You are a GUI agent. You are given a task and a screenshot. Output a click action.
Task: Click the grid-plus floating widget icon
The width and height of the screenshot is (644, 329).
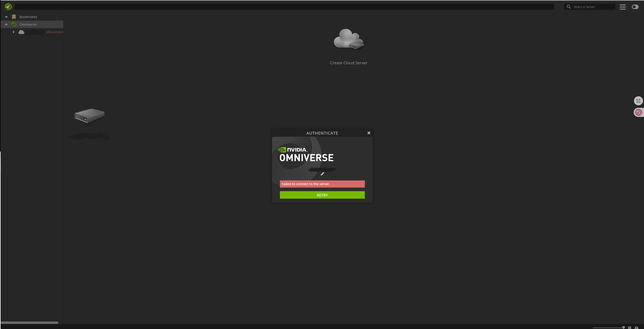point(638,101)
